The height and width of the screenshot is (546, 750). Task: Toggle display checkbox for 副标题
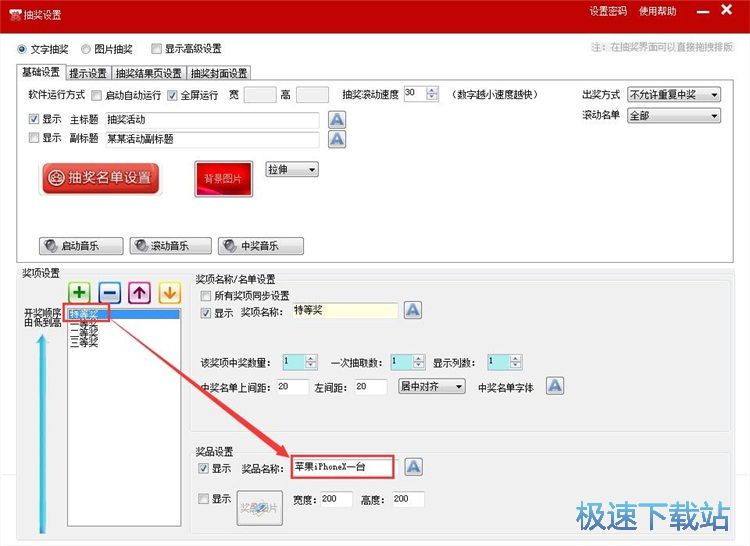(33, 138)
